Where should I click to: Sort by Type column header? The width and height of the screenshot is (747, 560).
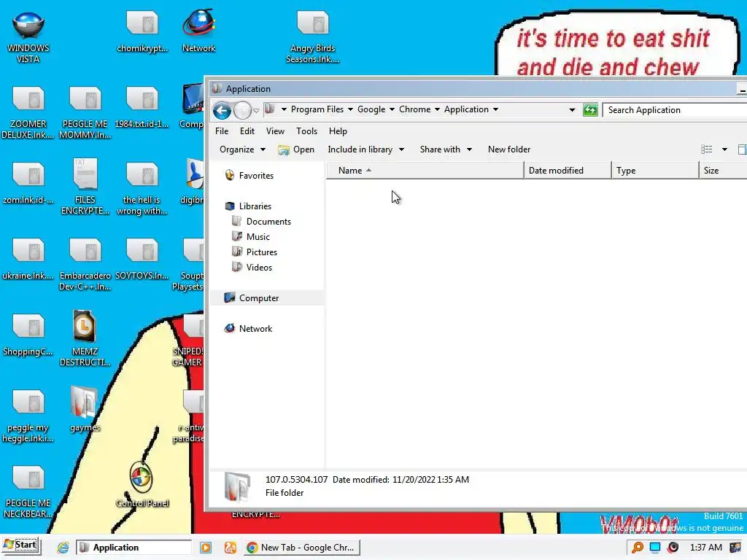(655, 171)
